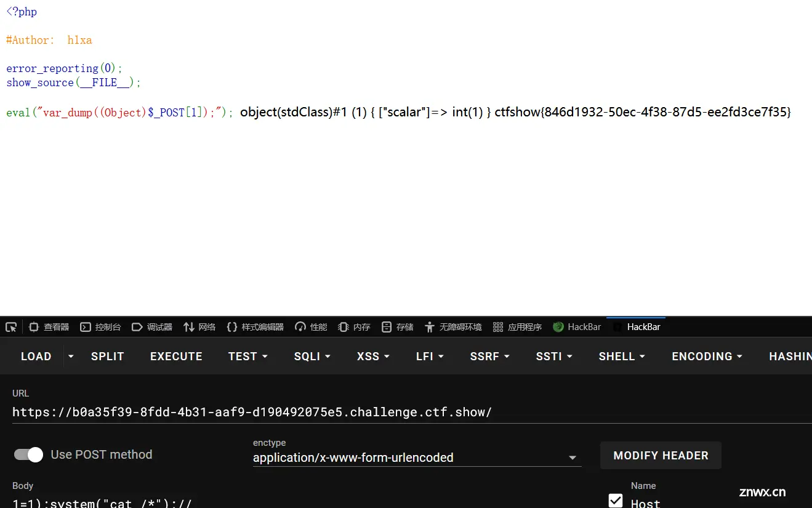
Task: Open the 查看器 inspector tab
Action: coord(49,327)
